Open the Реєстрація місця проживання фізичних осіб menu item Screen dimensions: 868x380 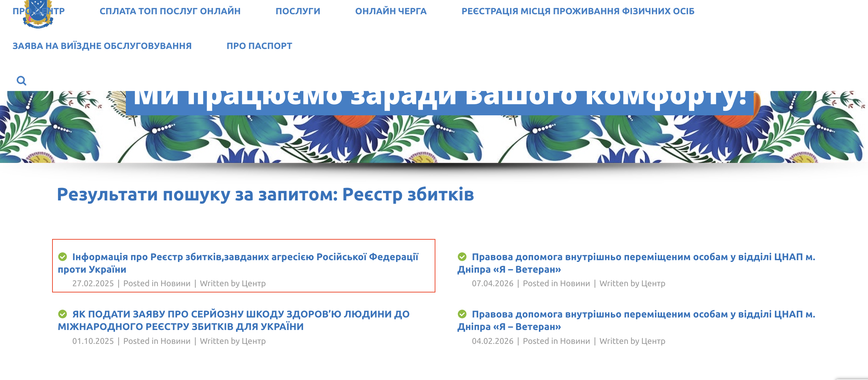(x=578, y=11)
